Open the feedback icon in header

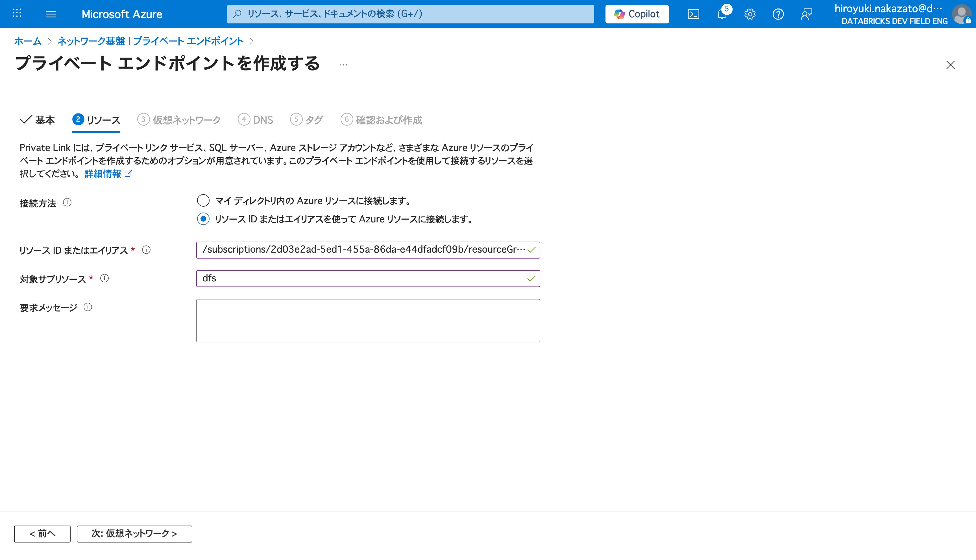click(x=806, y=14)
